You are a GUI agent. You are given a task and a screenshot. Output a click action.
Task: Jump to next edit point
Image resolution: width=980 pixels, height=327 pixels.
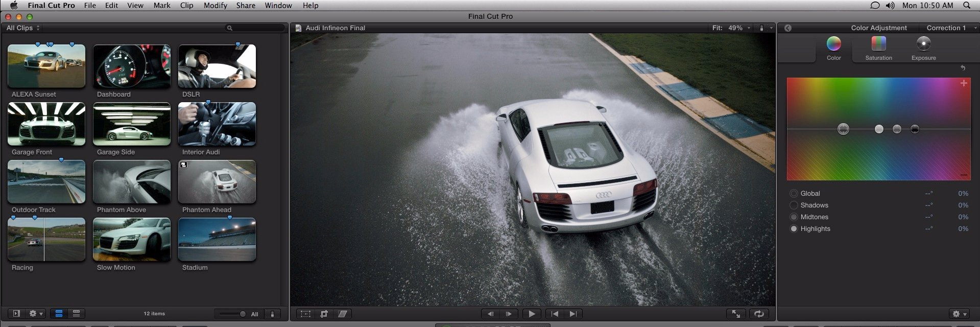click(x=573, y=314)
